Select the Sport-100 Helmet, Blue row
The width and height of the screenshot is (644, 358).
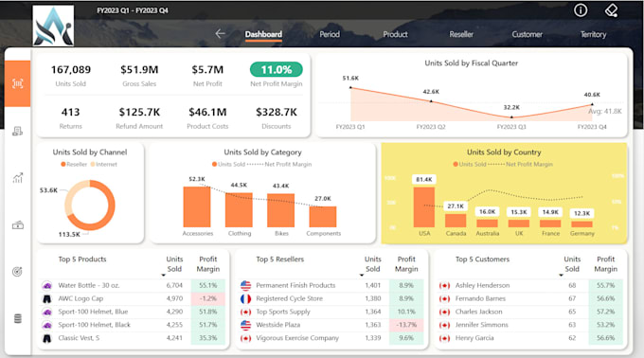(x=133, y=312)
